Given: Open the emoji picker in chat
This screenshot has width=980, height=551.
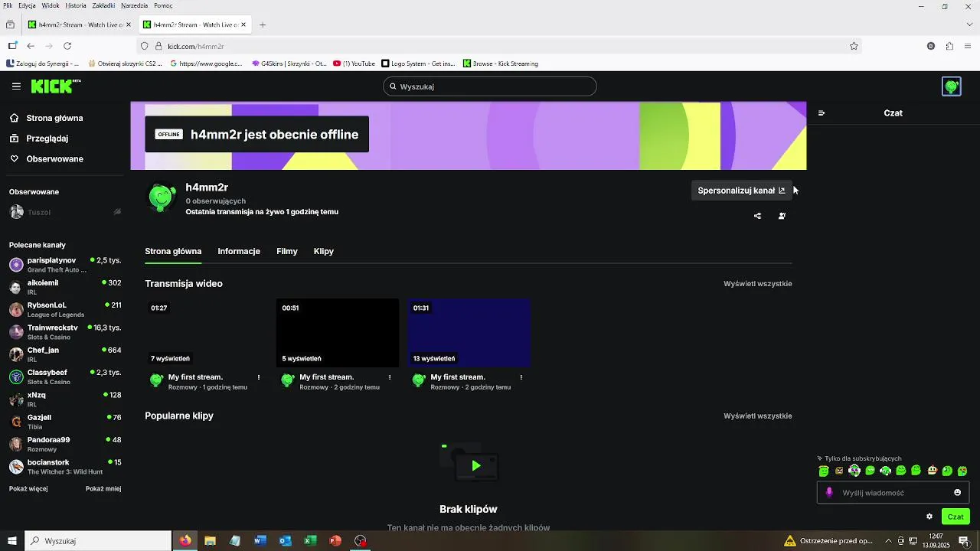Looking at the screenshot, I should pyautogui.click(x=957, y=493).
